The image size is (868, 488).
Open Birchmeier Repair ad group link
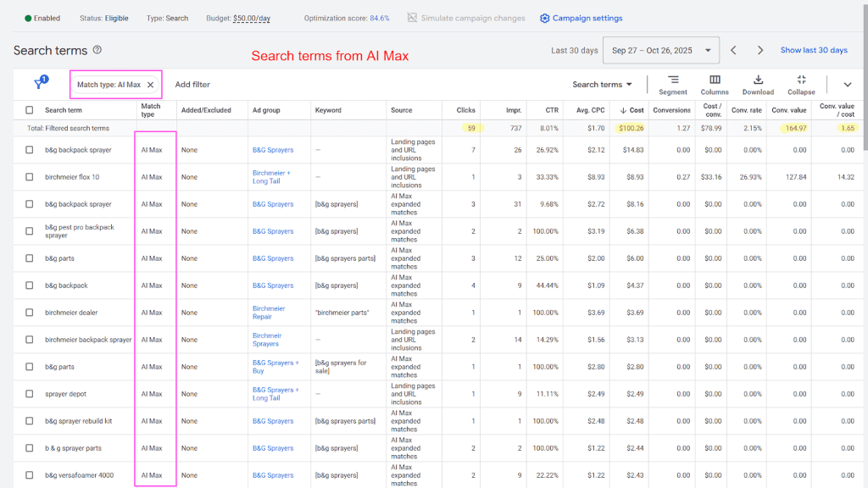[x=269, y=313]
